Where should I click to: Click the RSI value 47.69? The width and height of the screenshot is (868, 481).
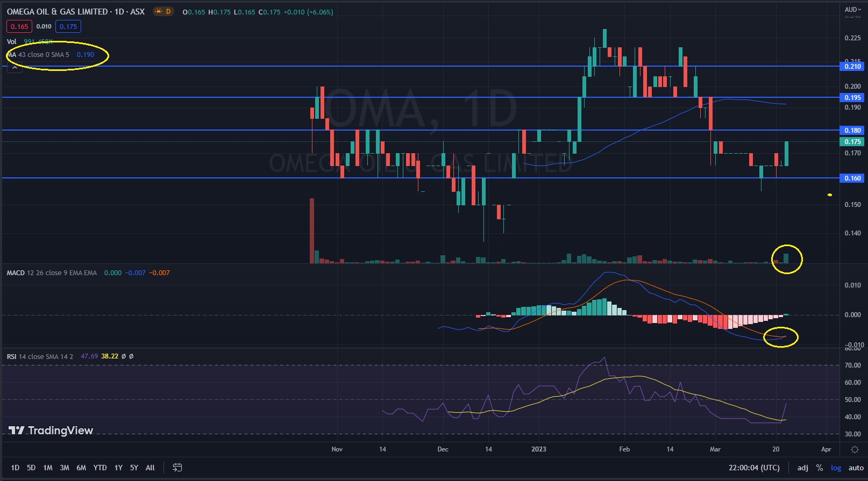(x=89, y=356)
